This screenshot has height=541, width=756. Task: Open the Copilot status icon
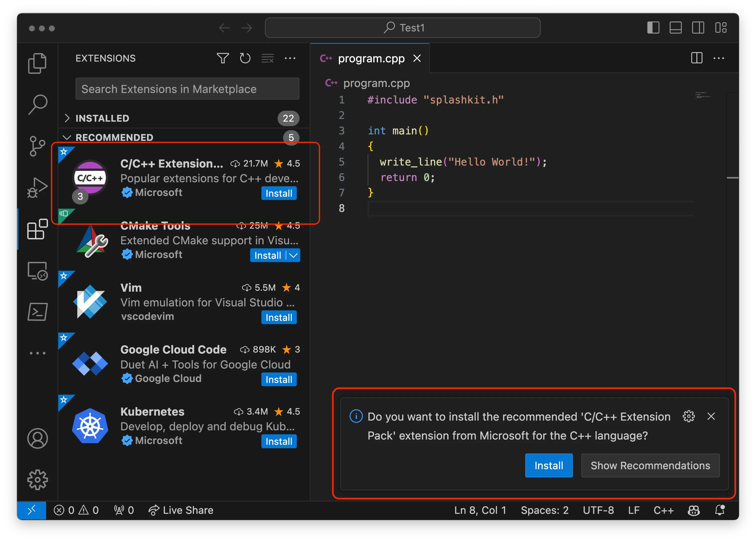(694, 510)
